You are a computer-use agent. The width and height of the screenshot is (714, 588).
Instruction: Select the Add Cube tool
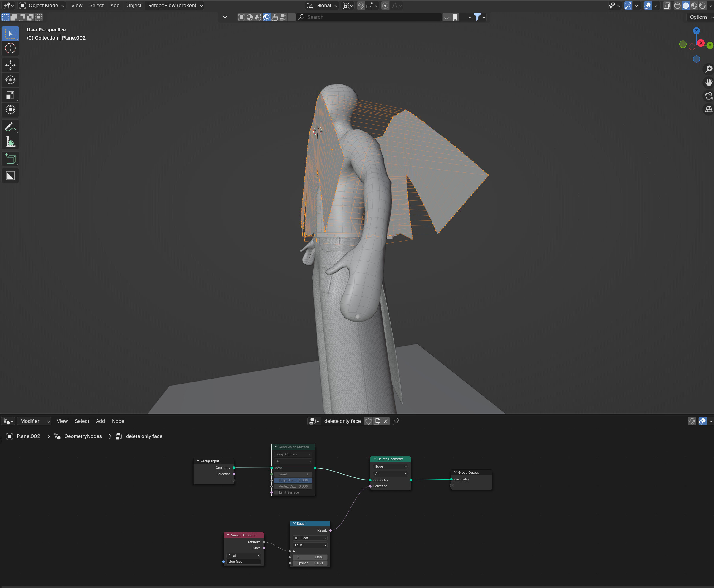click(10, 159)
